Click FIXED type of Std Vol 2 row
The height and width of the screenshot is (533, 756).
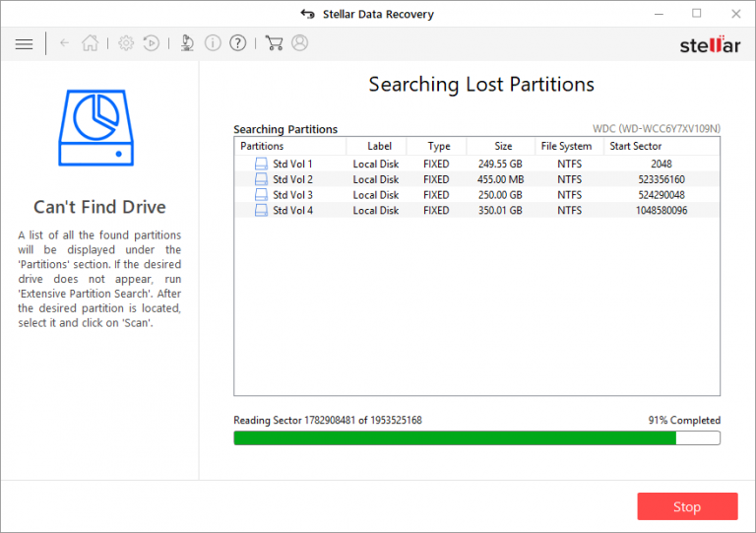[x=436, y=179]
